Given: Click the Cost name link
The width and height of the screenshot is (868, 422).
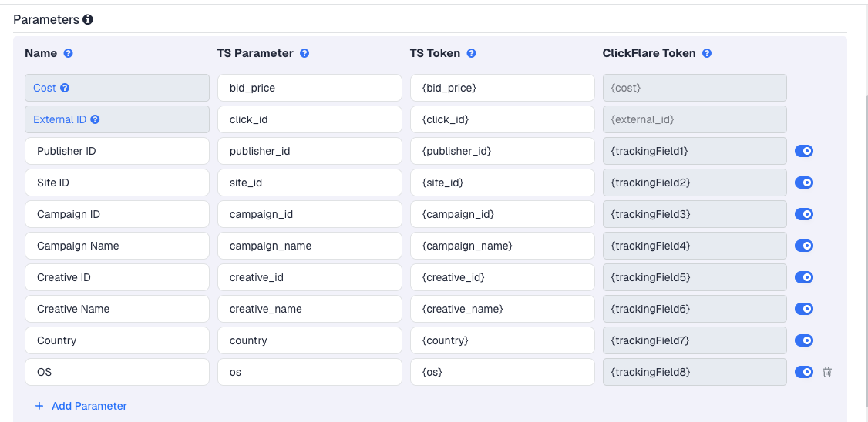Looking at the screenshot, I should tap(45, 88).
